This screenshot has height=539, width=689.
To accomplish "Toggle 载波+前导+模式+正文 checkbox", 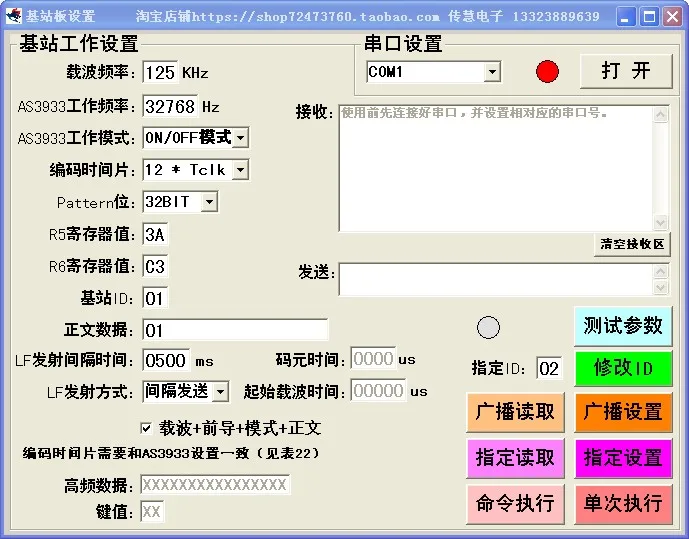I will coord(146,427).
